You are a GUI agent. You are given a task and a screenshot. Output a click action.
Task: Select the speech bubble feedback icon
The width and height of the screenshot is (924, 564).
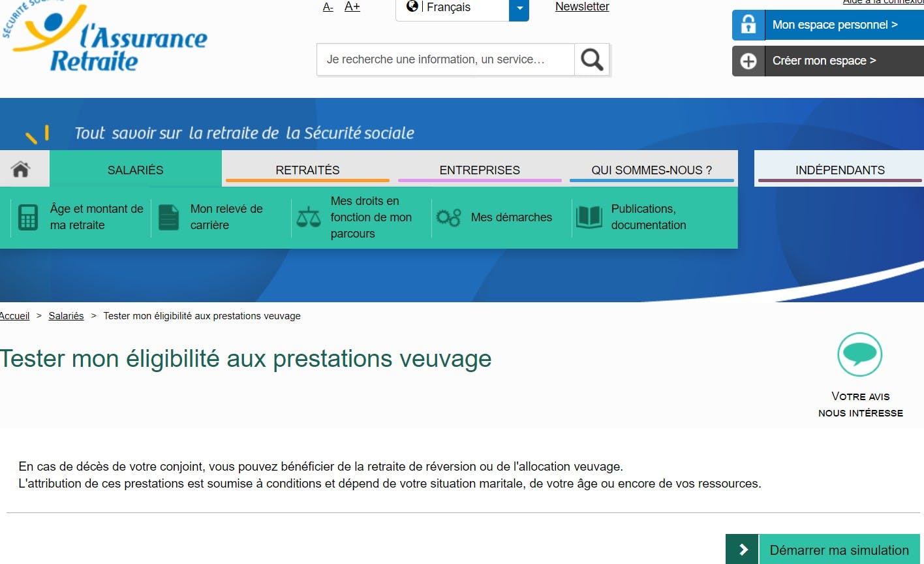click(859, 354)
